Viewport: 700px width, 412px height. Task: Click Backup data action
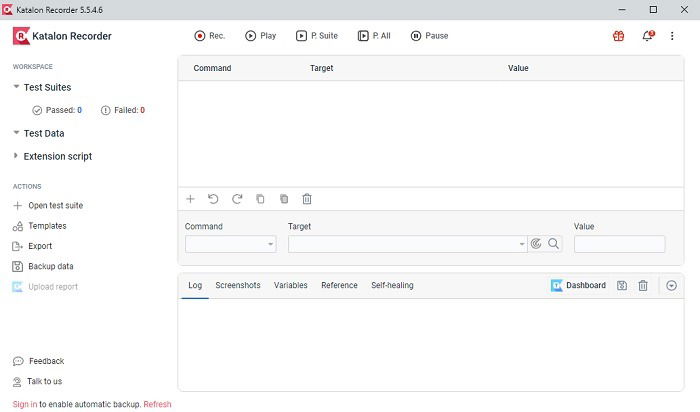point(43,266)
